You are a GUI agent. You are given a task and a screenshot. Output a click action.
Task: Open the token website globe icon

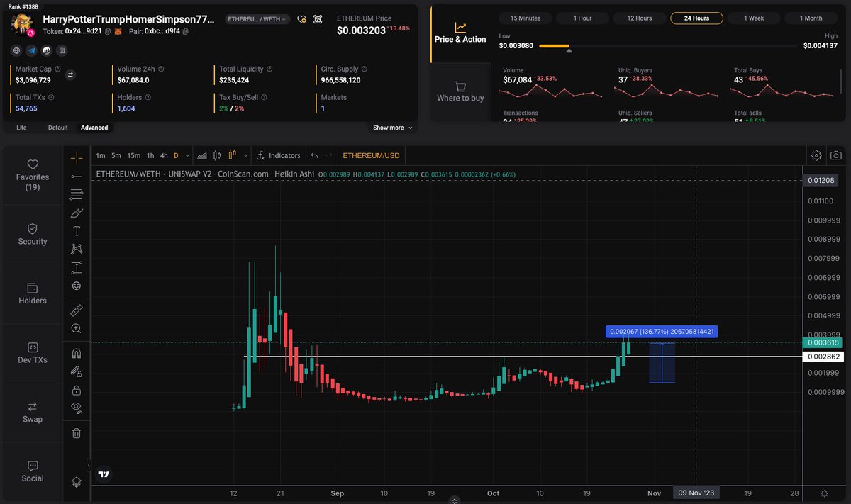(x=17, y=50)
